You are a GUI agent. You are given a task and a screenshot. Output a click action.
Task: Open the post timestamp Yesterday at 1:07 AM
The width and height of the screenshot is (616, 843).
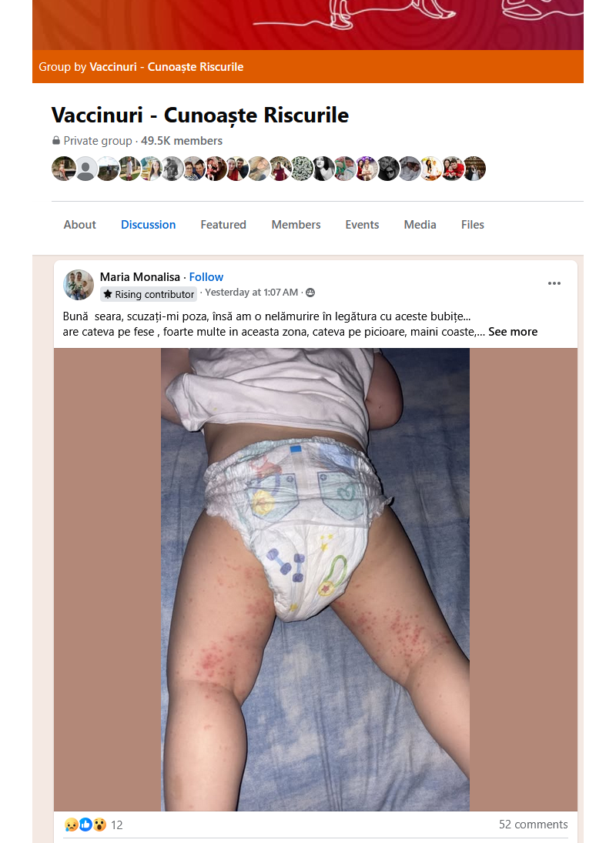click(x=251, y=293)
